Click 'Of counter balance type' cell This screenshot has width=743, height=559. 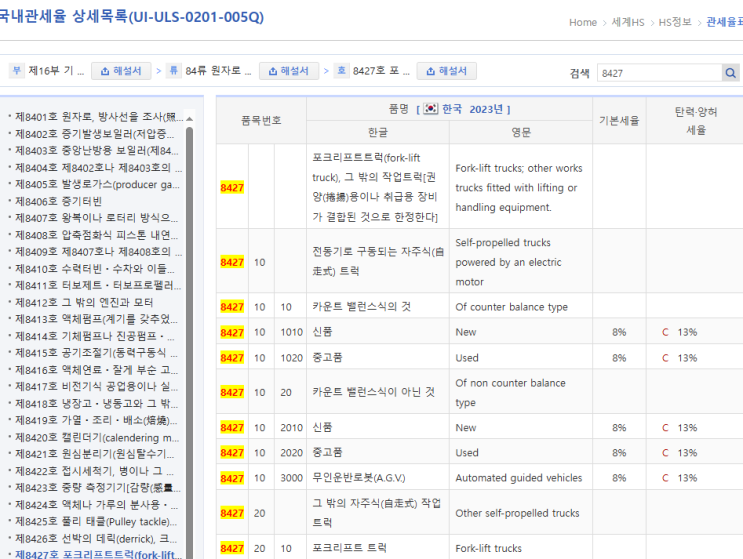[x=520, y=307]
